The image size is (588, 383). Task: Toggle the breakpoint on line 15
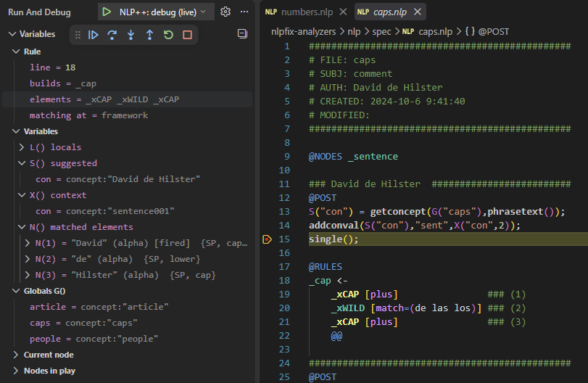pyautogui.click(x=267, y=239)
